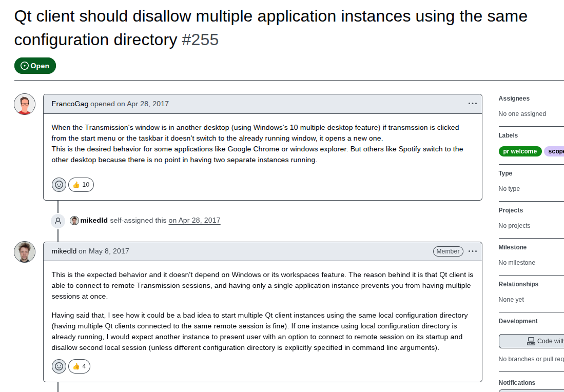Click mikedld's large avatar beside the comment
564x392 pixels.
click(x=25, y=252)
